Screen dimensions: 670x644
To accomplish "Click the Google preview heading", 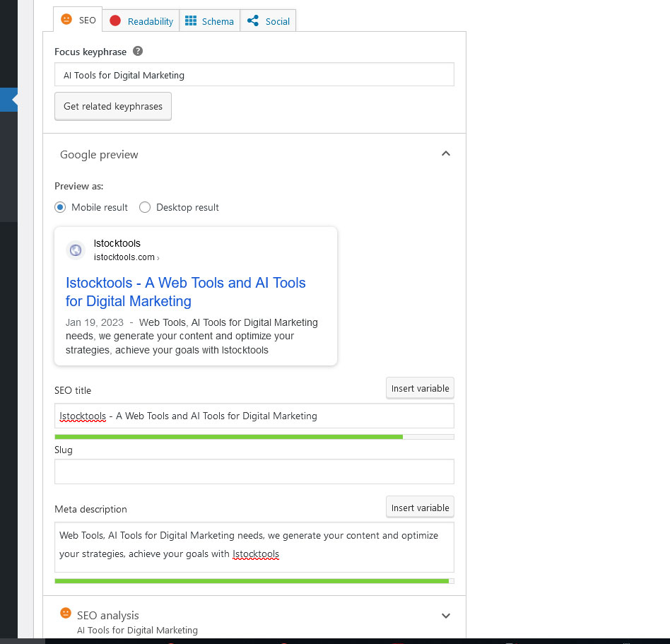I will [99, 154].
